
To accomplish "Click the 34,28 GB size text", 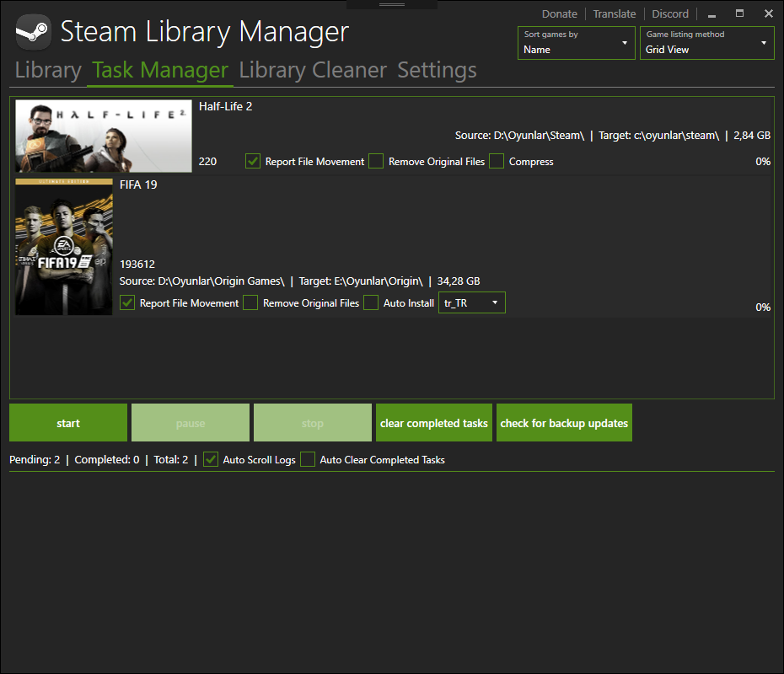I will point(459,281).
